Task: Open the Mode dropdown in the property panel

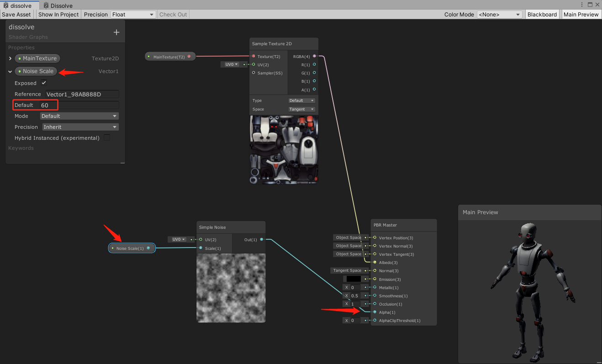Action: [79, 116]
